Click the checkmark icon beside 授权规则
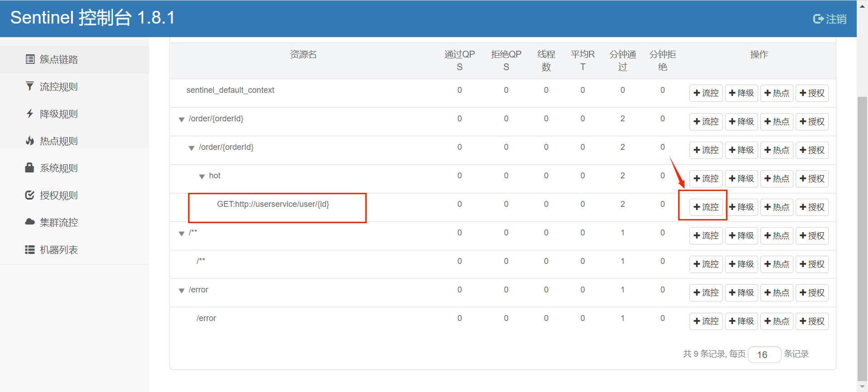868x392 pixels. tap(30, 195)
